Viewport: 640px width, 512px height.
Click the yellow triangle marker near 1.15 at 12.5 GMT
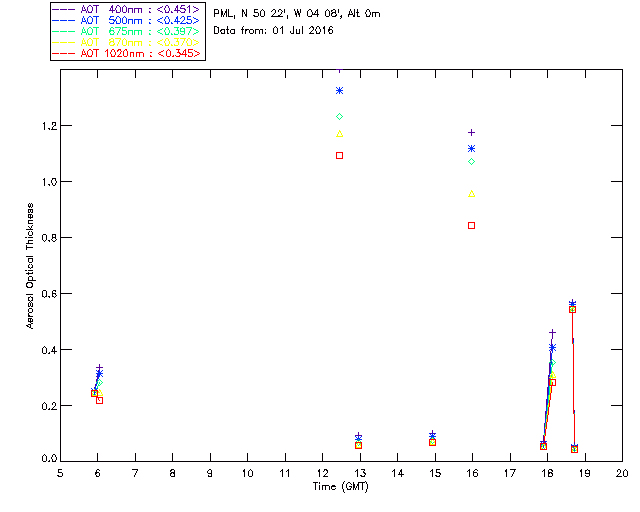(x=340, y=134)
